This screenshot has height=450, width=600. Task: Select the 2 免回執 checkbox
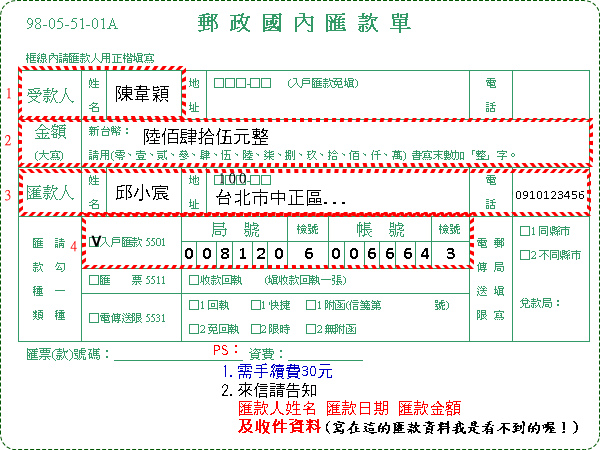coord(194,329)
